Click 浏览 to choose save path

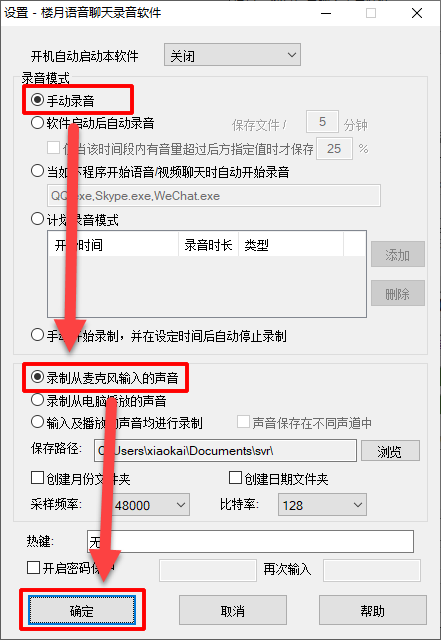(390, 451)
